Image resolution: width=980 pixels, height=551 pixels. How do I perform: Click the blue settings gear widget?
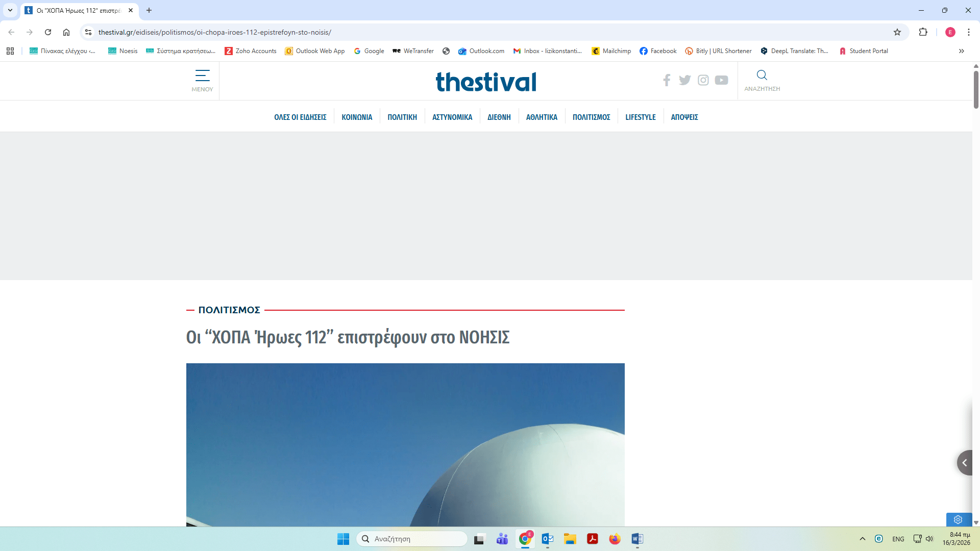[x=958, y=519]
